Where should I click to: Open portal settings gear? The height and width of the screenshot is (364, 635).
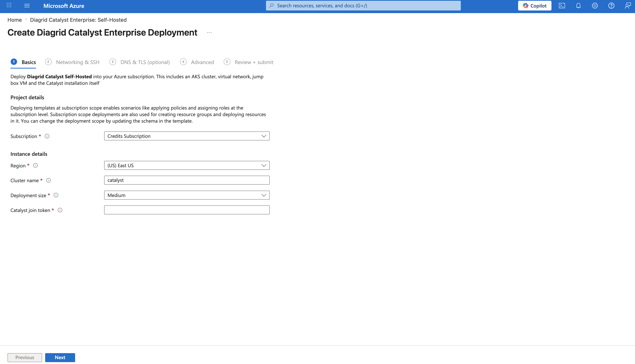coord(595,5)
